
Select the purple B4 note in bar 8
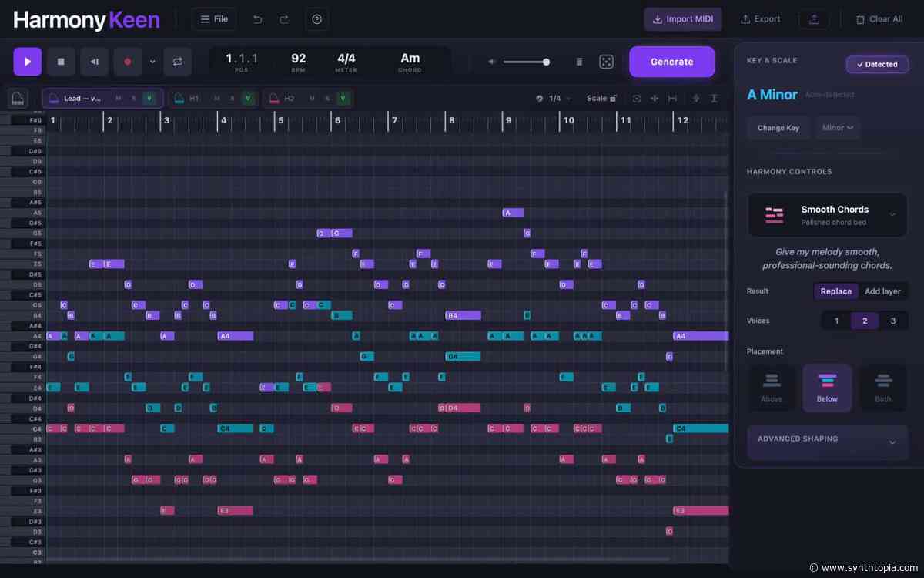tap(464, 315)
